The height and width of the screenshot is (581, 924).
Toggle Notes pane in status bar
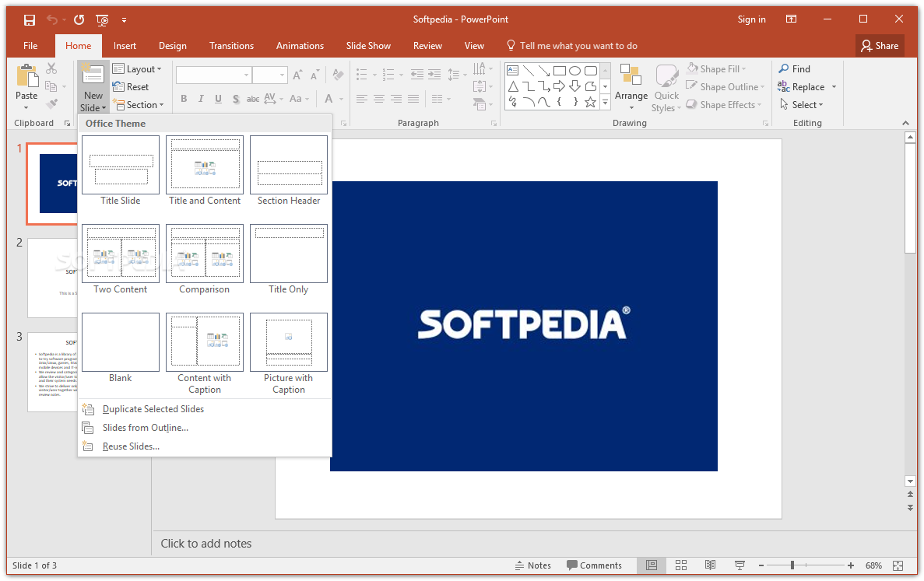pos(532,565)
